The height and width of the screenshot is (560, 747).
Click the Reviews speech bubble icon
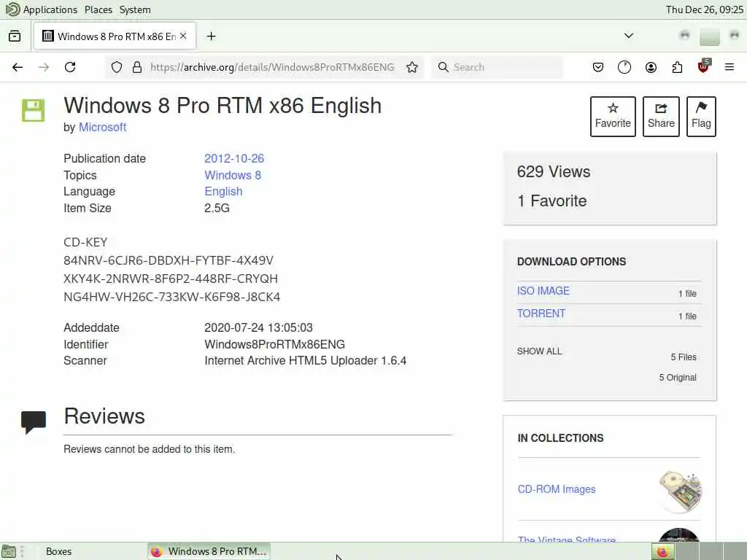click(34, 422)
